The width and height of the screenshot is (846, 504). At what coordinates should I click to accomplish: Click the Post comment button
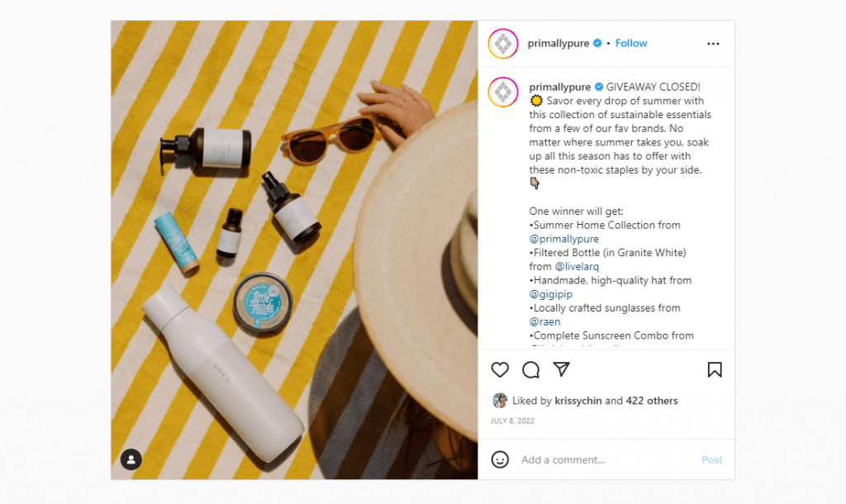(711, 459)
